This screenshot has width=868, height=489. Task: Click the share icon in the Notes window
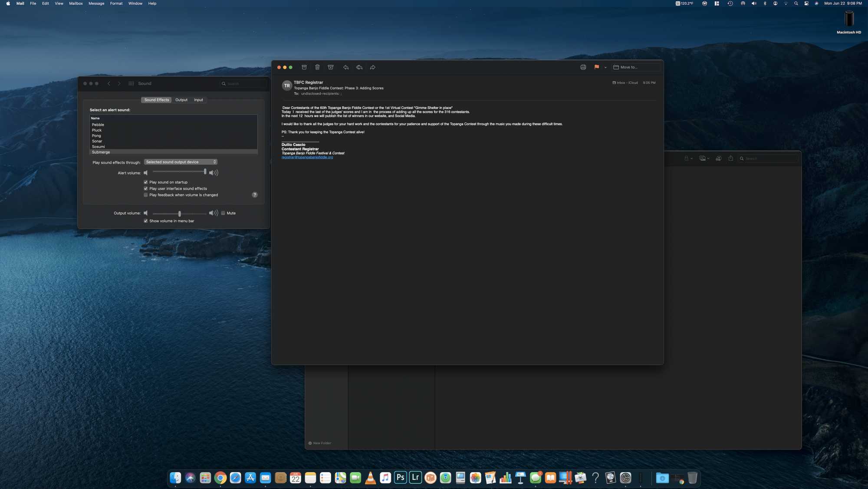731,159
